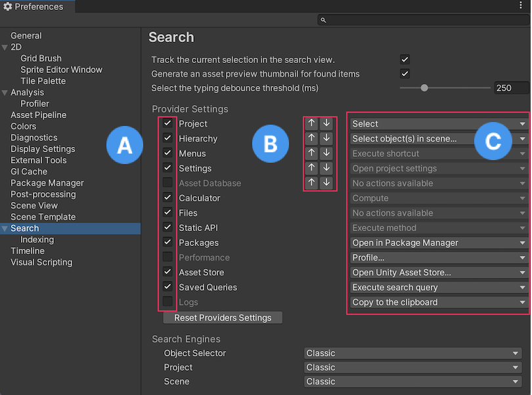
Task: Collapse the 2D section in the sidebar
Action: (x=5, y=47)
